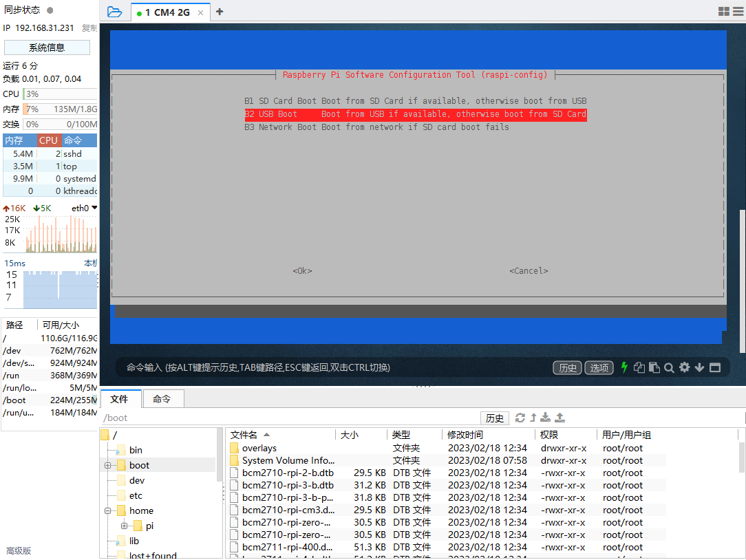The width and height of the screenshot is (746, 560).
Task: Sort processes by 内存 header
Action: (x=19, y=140)
